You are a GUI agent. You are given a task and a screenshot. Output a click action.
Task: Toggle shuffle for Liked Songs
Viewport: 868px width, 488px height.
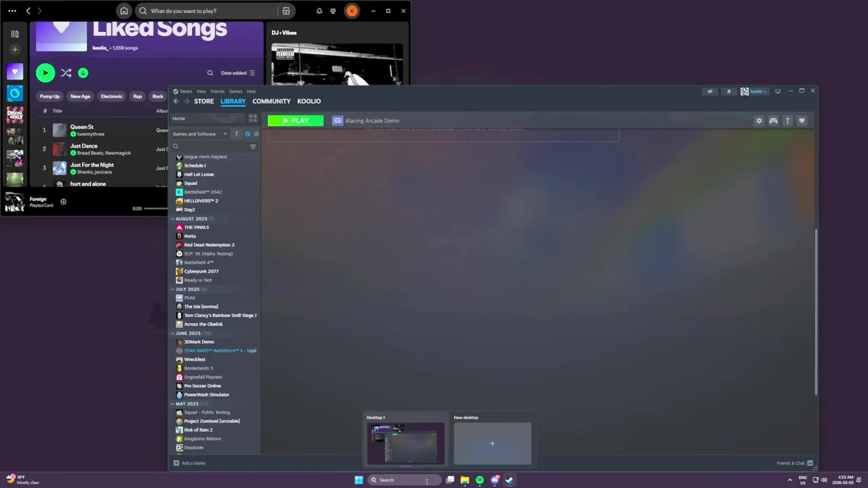[66, 73]
